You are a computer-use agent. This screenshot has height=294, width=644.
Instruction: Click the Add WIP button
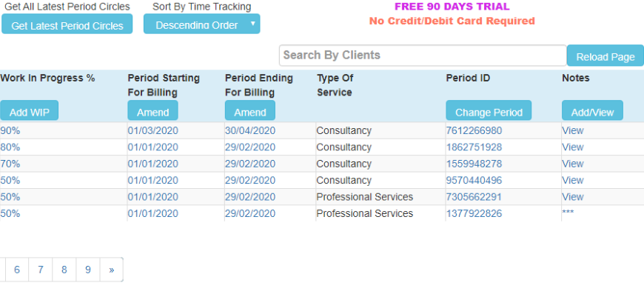click(29, 110)
